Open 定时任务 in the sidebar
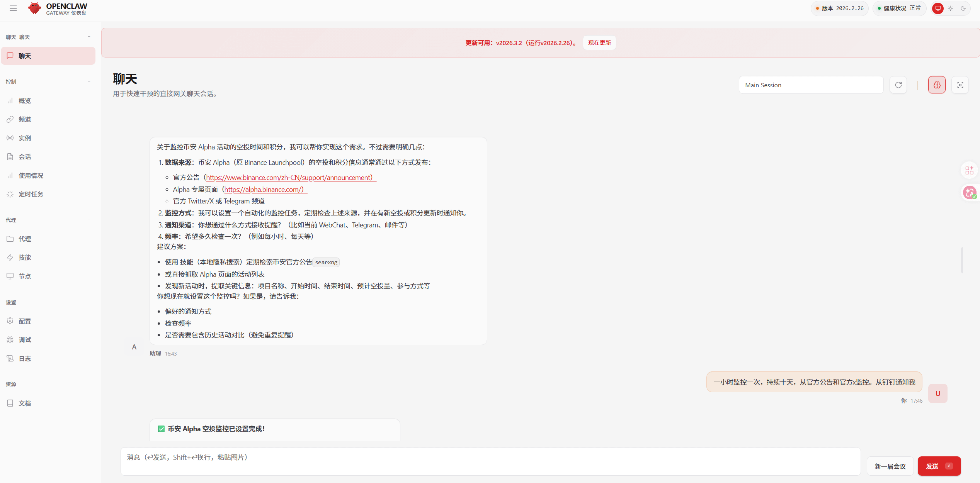 pos(31,194)
